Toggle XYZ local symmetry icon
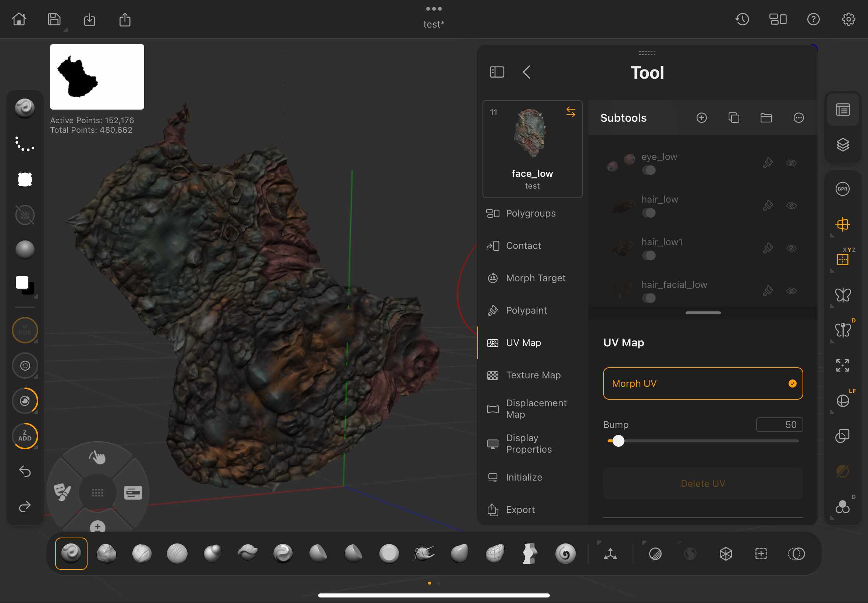Viewport: 868px width, 603px height. coord(842,259)
